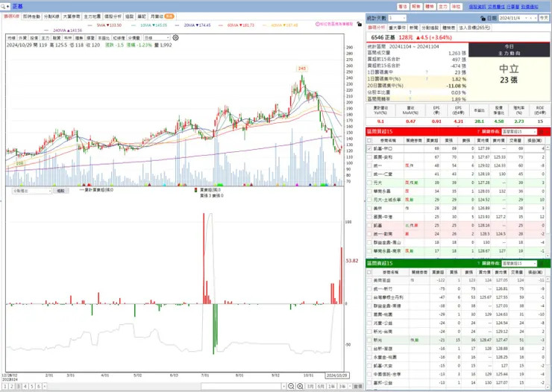Viewport: 552px width, 392px height.
Task: Toggle the 投信 indicator button
Action: tap(34, 37)
